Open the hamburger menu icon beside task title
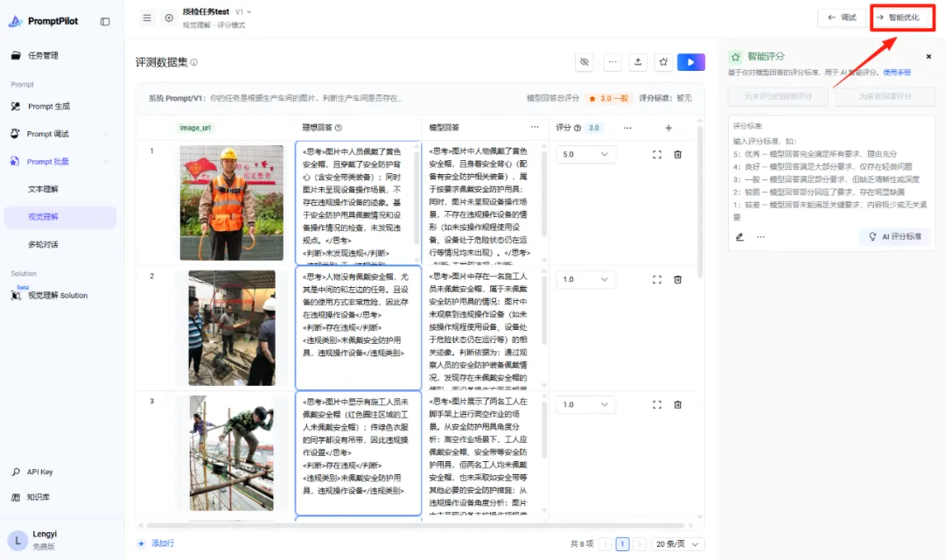This screenshot has width=945, height=560. (x=147, y=18)
